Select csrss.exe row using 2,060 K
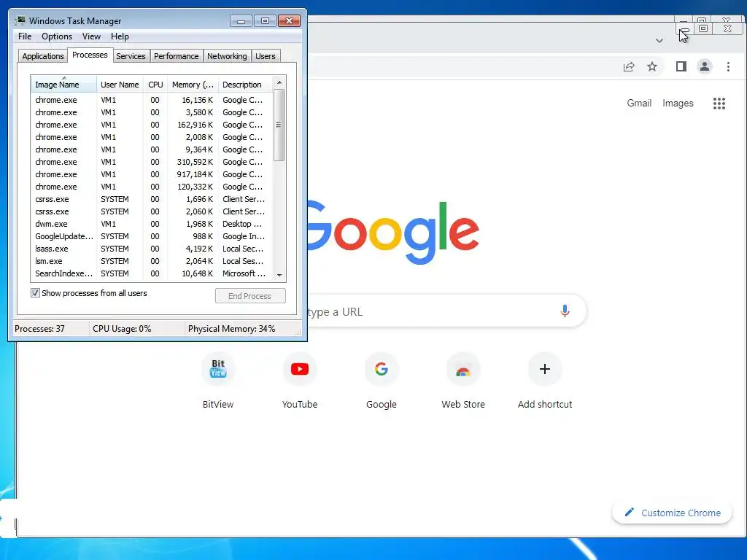The width and height of the screenshot is (747, 560). 152,211
